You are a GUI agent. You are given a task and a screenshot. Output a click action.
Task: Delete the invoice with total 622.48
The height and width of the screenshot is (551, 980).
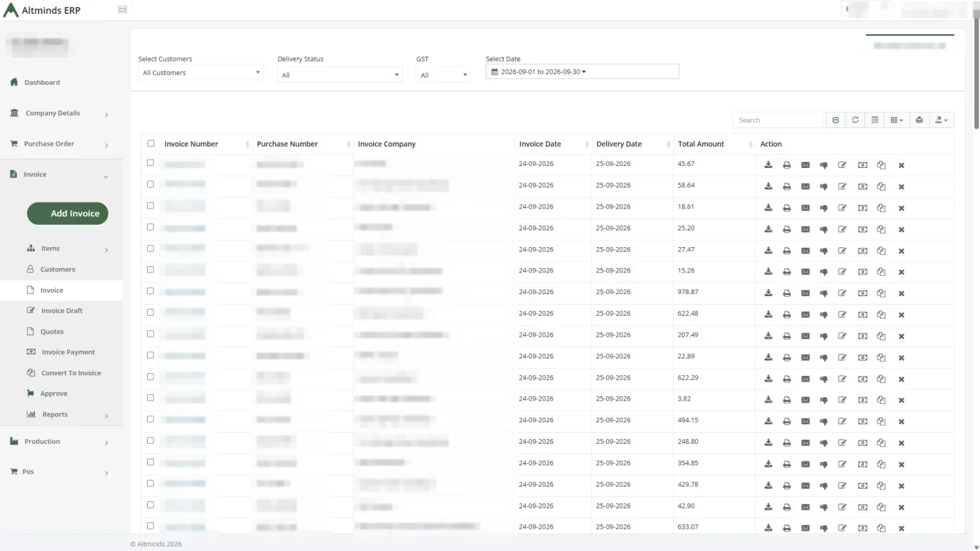coord(901,315)
